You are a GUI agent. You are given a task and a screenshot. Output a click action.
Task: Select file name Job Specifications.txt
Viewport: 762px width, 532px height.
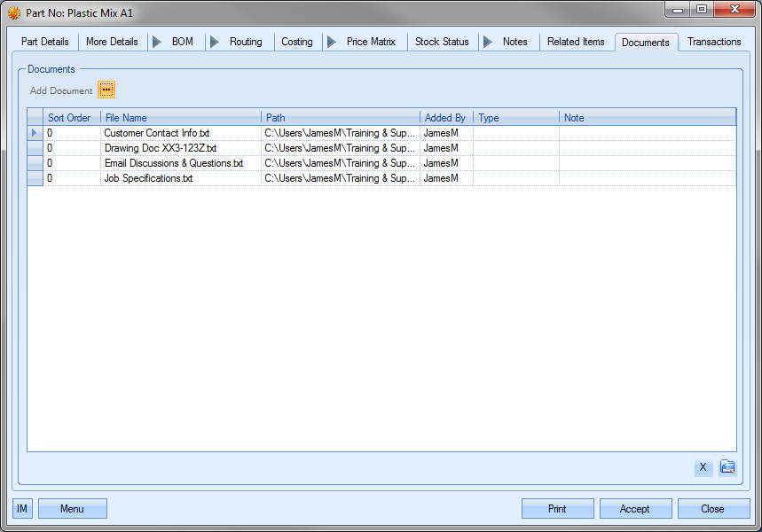click(148, 178)
